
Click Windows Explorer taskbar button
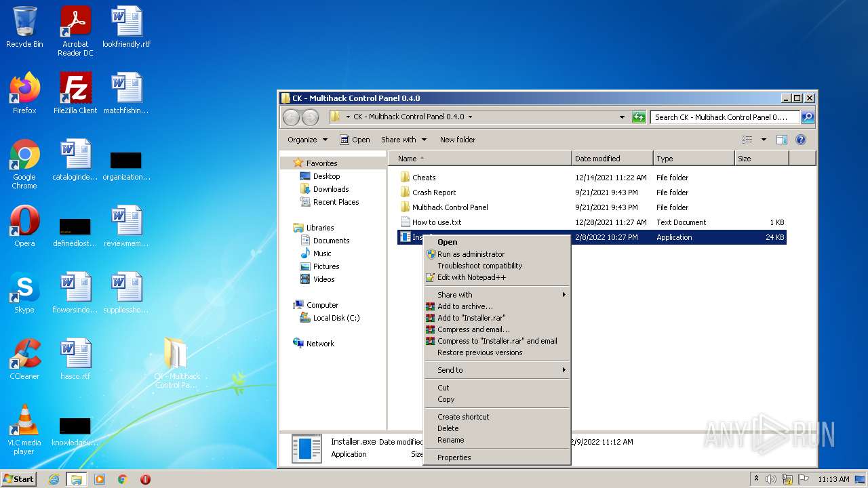tap(76, 479)
